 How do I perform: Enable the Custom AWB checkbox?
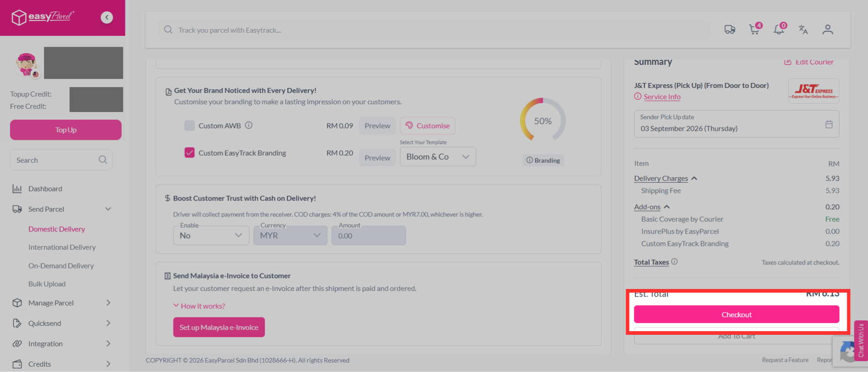(x=189, y=126)
